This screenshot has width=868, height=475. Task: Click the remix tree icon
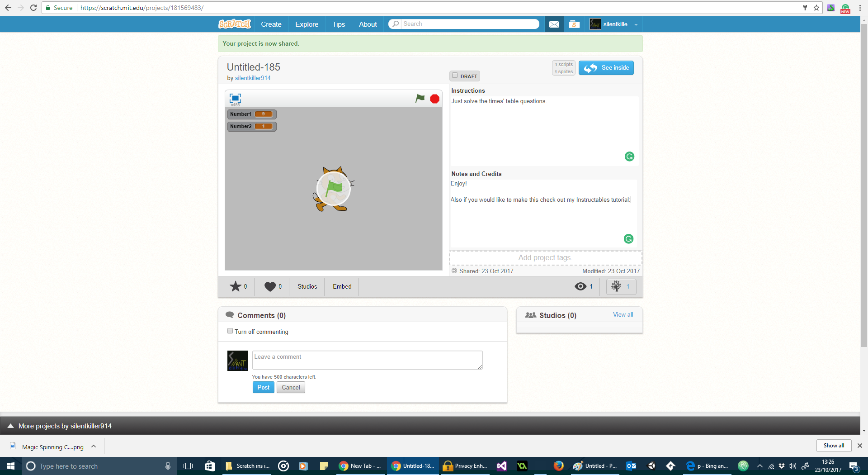coord(616,286)
